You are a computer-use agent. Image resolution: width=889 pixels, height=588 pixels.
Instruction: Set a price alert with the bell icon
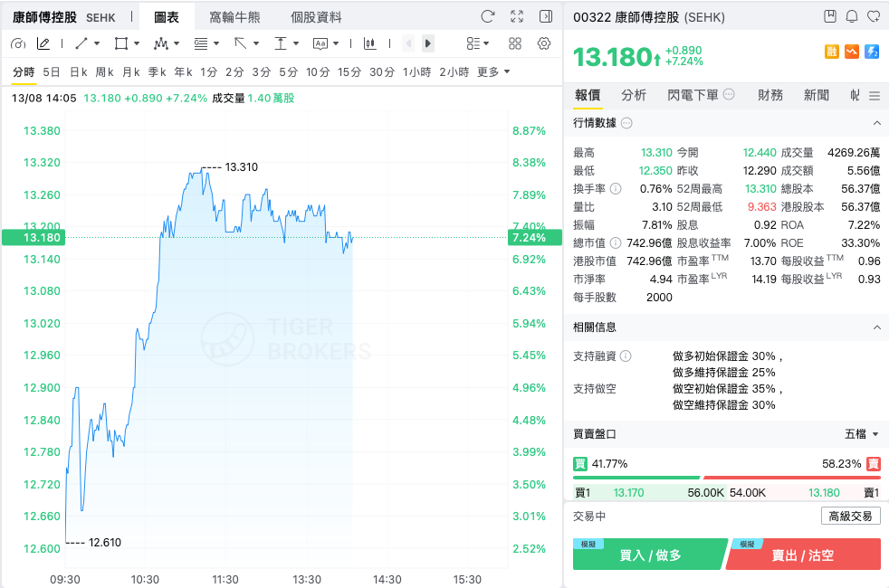pos(852,16)
